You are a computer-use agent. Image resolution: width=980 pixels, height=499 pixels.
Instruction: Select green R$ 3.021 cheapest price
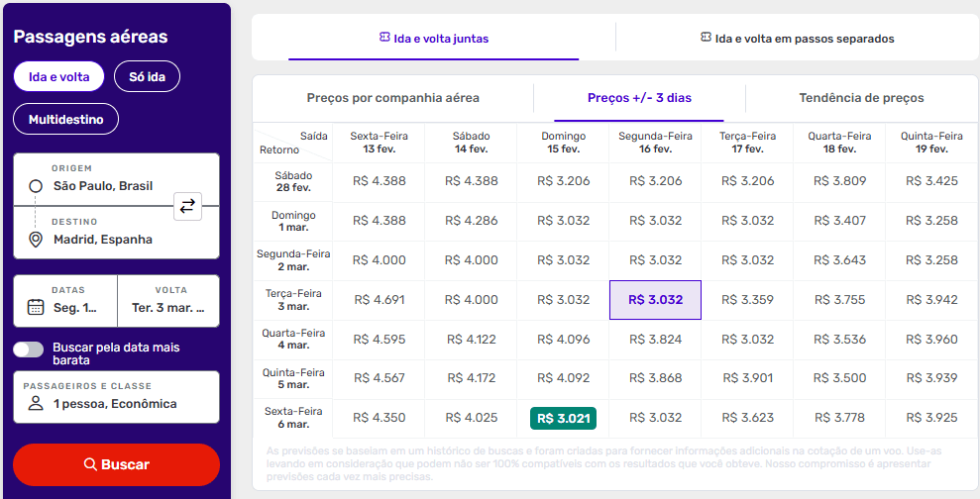[563, 419]
